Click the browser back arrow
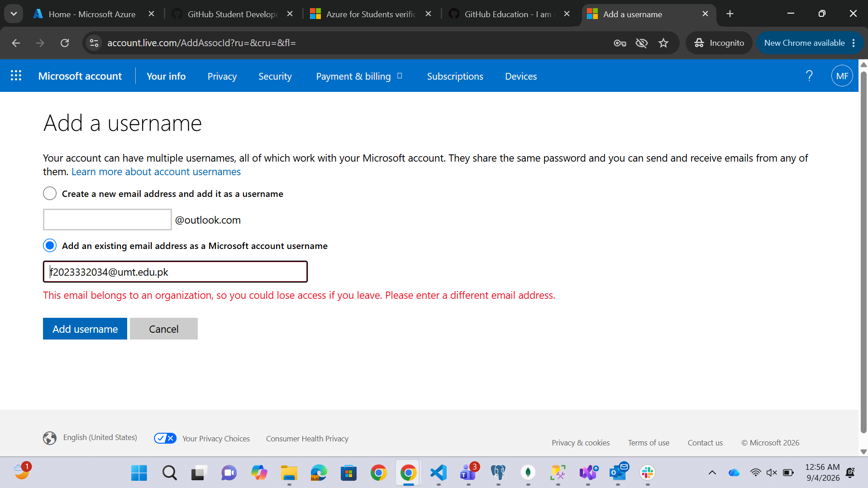Image resolution: width=868 pixels, height=488 pixels. (x=16, y=43)
